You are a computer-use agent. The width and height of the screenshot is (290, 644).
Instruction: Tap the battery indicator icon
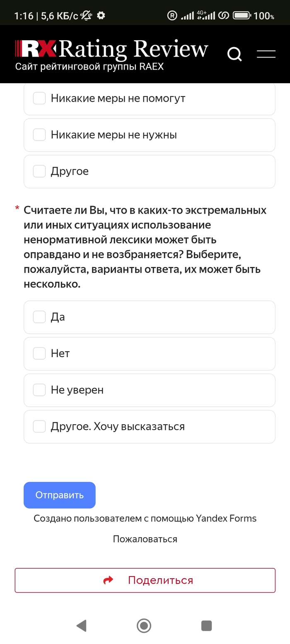[241, 16]
